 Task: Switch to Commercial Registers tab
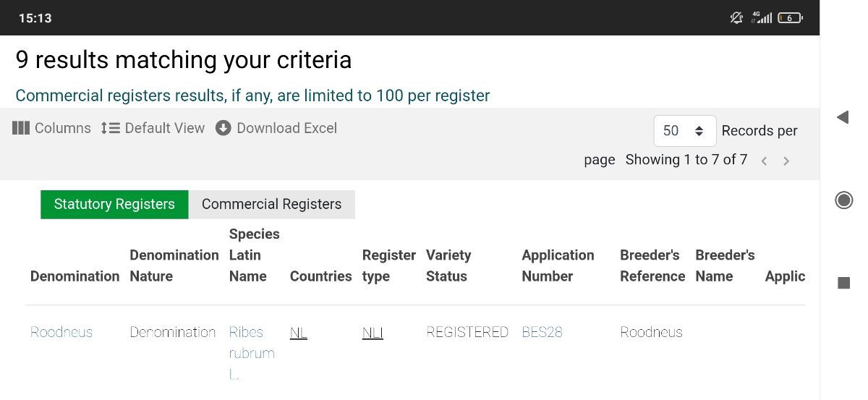271,204
